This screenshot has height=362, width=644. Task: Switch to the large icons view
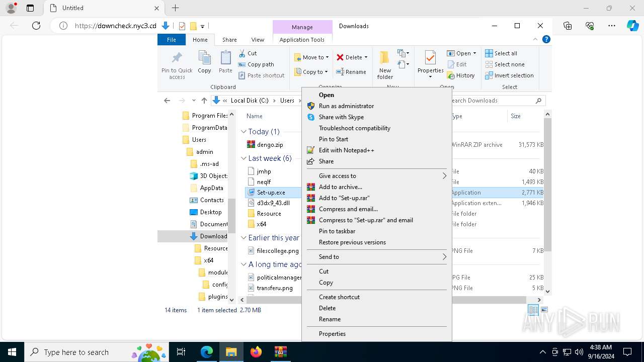(x=544, y=310)
